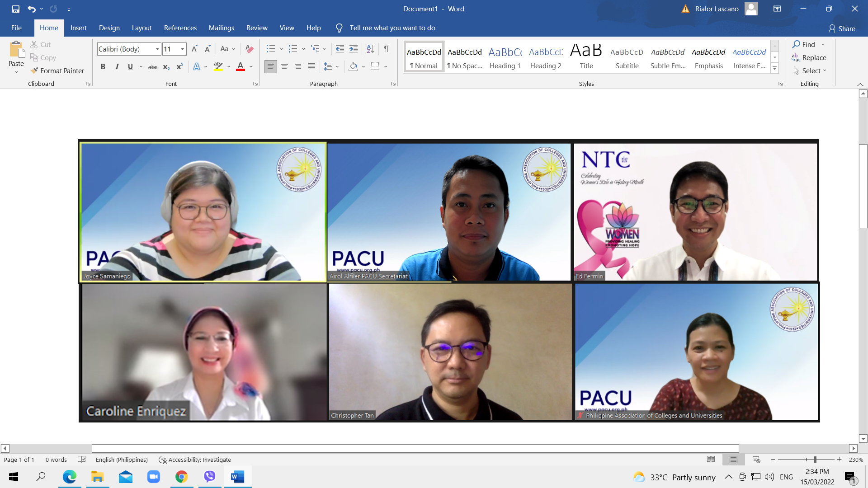The height and width of the screenshot is (488, 868).
Task: Toggle Italic formatting
Action: pyautogui.click(x=117, y=67)
